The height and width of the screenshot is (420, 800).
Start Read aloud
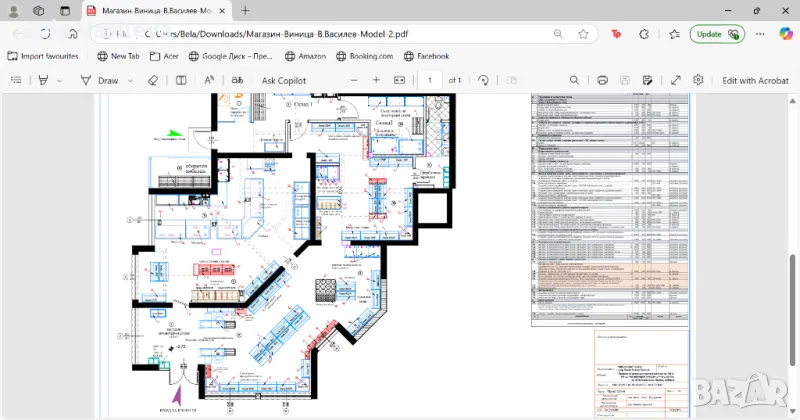tap(209, 80)
